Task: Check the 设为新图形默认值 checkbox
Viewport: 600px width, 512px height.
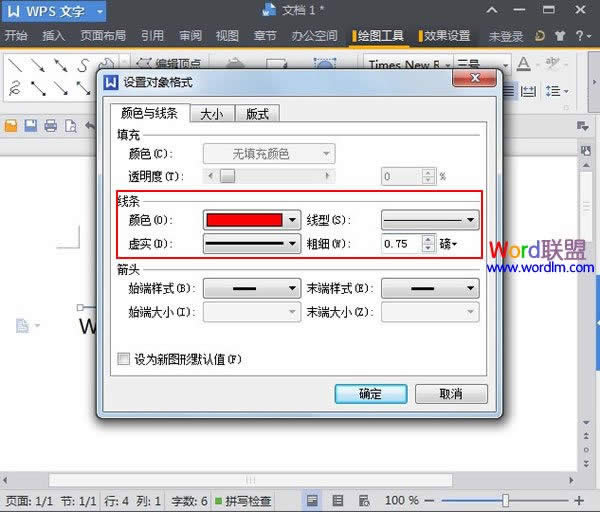Action: pyautogui.click(x=123, y=359)
